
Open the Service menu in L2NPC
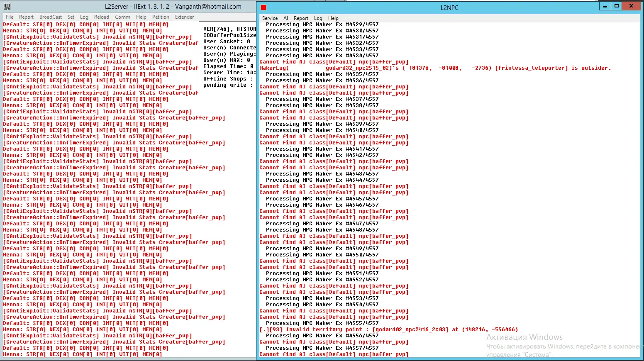[270, 18]
